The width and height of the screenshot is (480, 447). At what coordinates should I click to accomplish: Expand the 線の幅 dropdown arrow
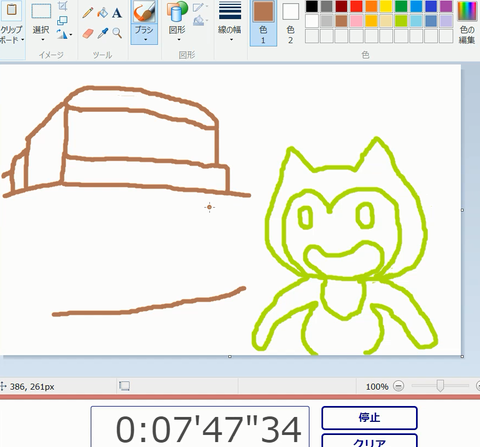(x=231, y=40)
